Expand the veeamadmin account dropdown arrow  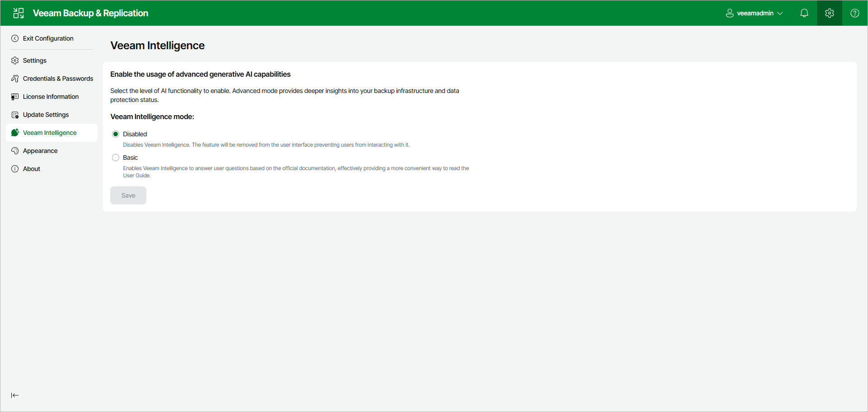[x=780, y=13]
